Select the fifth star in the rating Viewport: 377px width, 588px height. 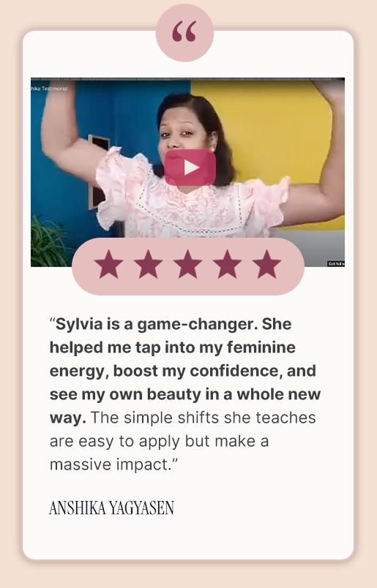pos(267,264)
